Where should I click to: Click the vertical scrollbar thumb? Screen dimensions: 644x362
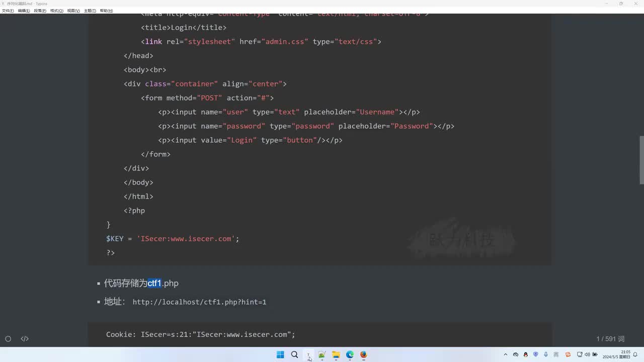tap(641, 160)
